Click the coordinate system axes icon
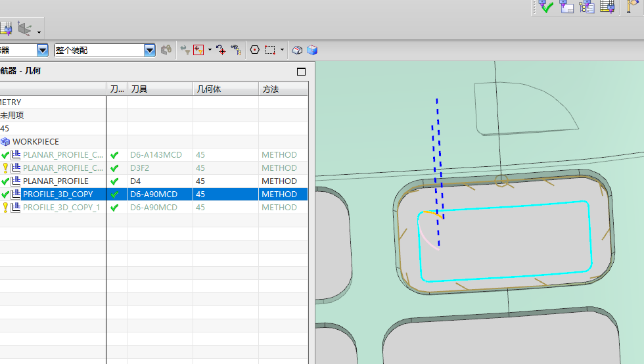Image resolution: width=644 pixels, height=364 pixels. [x=25, y=29]
